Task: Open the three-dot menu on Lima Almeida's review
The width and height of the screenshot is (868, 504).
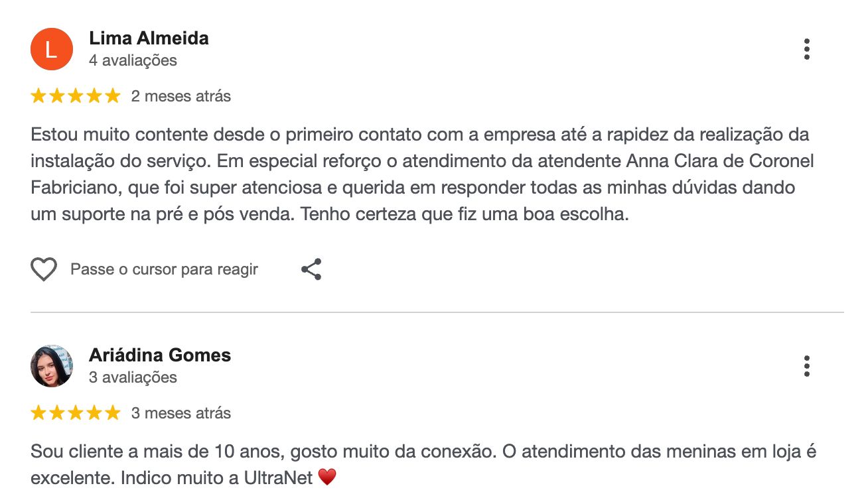Action: (806, 49)
